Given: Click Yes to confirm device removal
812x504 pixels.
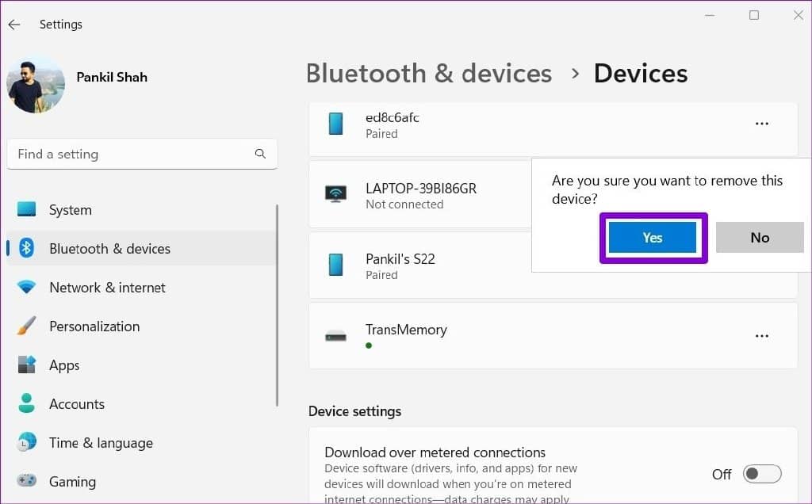Looking at the screenshot, I should pos(652,238).
